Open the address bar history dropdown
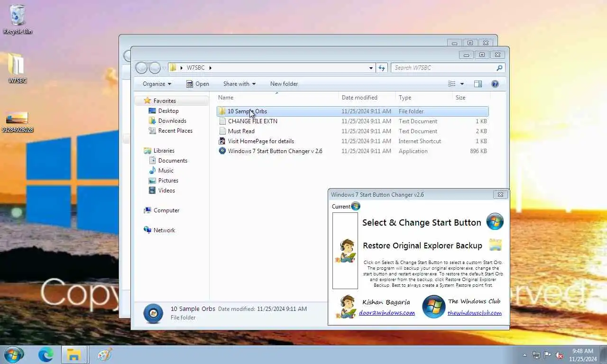Image resolution: width=607 pixels, height=364 pixels. click(371, 68)
